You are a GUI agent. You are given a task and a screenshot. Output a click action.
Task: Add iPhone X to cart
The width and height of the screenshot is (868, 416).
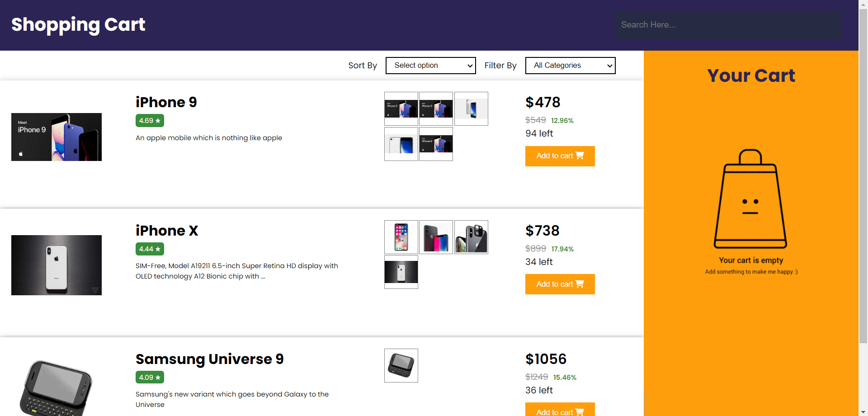tap(560, 284)
